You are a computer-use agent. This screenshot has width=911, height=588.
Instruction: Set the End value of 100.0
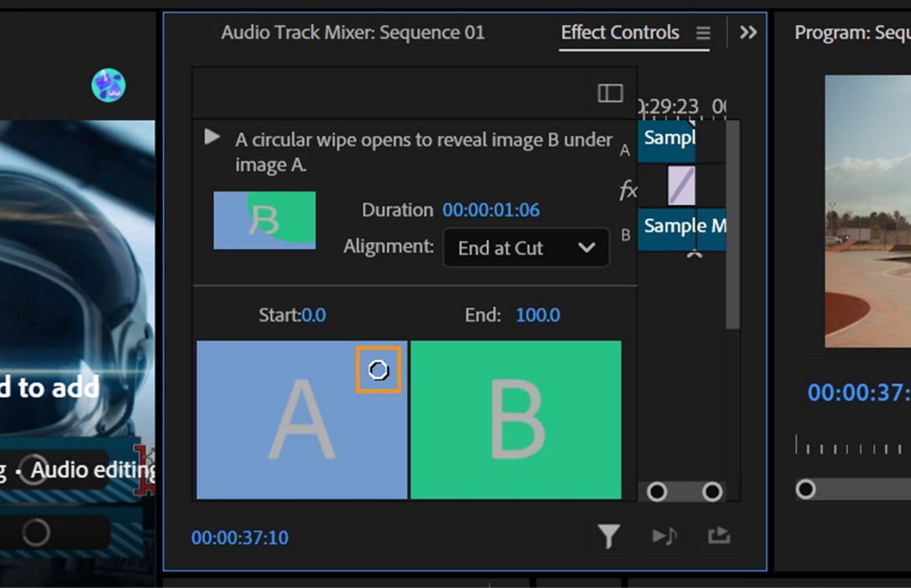point(537,316)
